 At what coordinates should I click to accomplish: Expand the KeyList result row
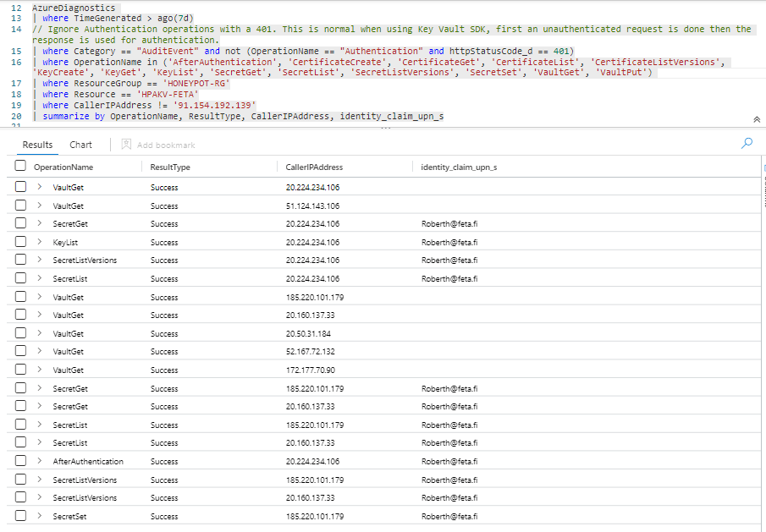[40, 242]
